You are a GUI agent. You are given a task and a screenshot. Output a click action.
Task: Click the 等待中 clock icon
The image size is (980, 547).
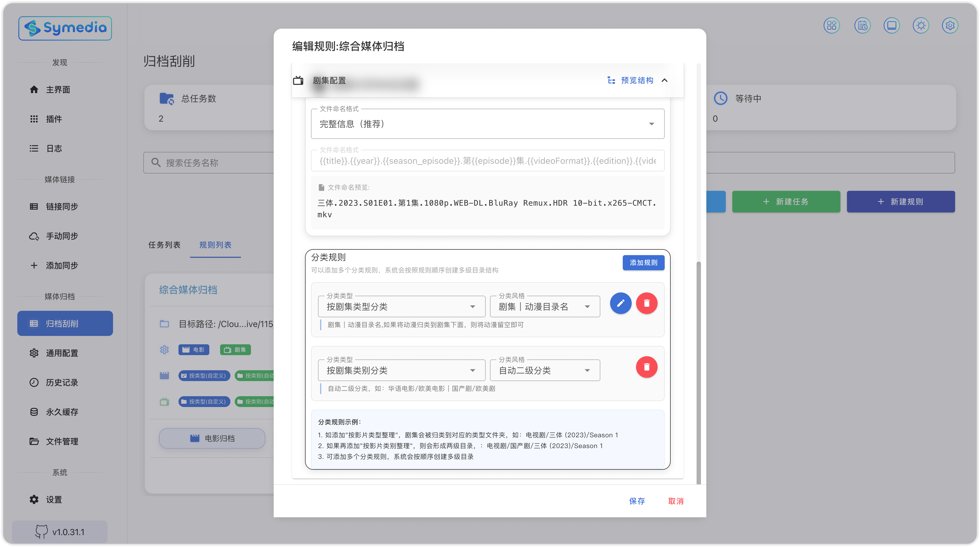coord(720,98)
